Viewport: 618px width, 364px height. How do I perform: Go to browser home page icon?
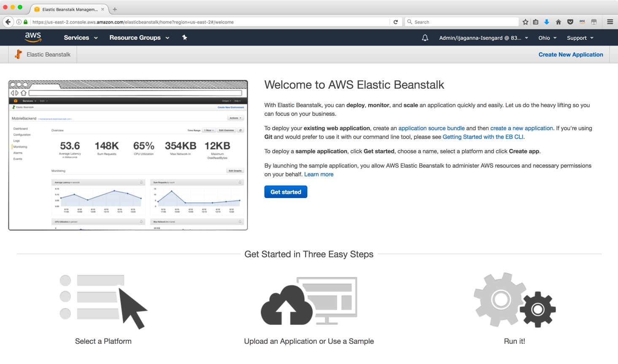coord(558,22)
